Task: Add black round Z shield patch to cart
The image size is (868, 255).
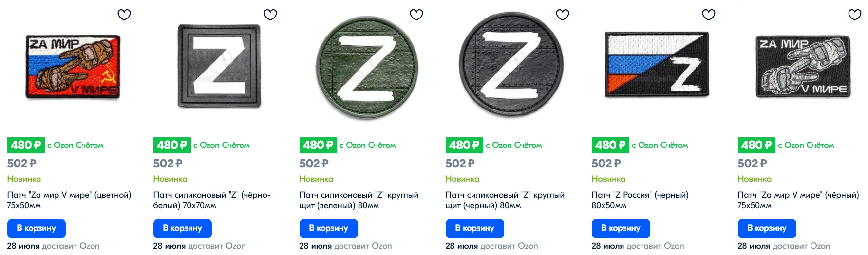Action: (475, 228)
